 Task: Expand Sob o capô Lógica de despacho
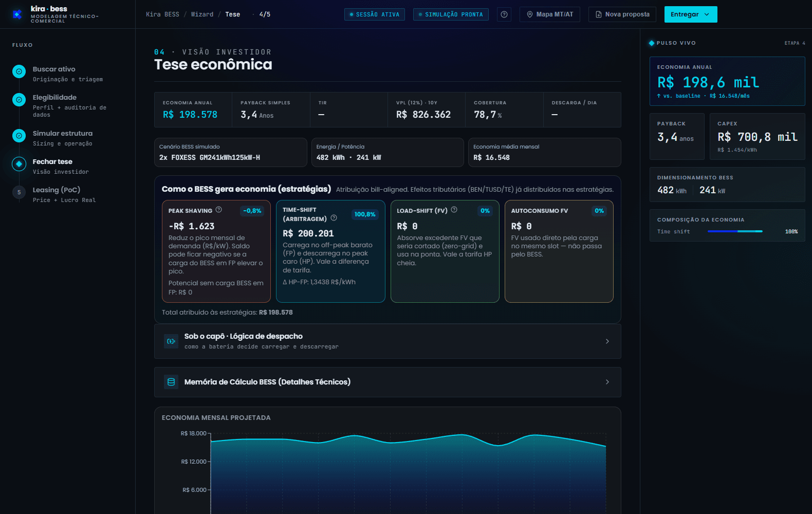pyautogui.click(x=387, y=341)
